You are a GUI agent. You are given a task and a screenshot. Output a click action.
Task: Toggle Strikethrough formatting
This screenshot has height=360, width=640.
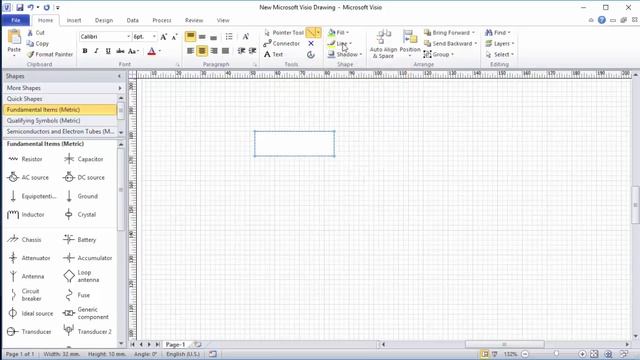[x=120, y=51]
